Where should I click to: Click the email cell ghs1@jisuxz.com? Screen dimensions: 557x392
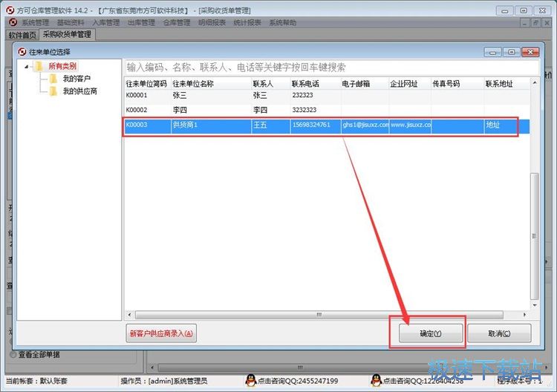point(365,125)
